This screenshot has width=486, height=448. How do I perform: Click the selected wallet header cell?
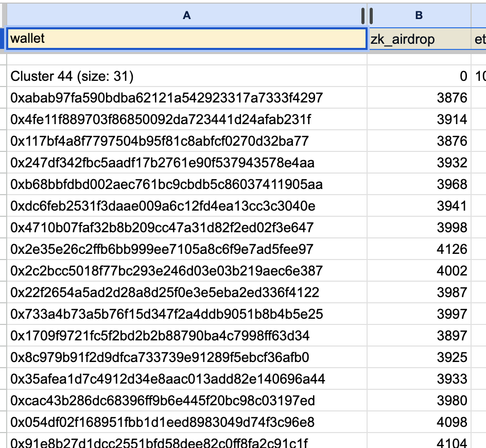(185, 39)
